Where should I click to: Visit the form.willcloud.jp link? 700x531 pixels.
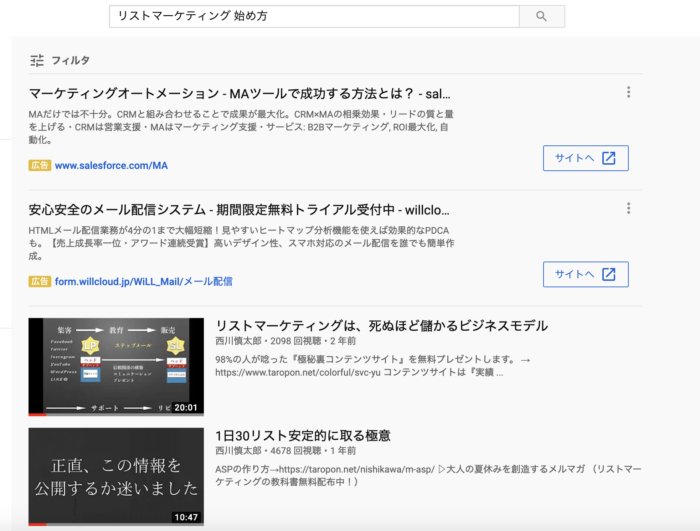(143, 282)
